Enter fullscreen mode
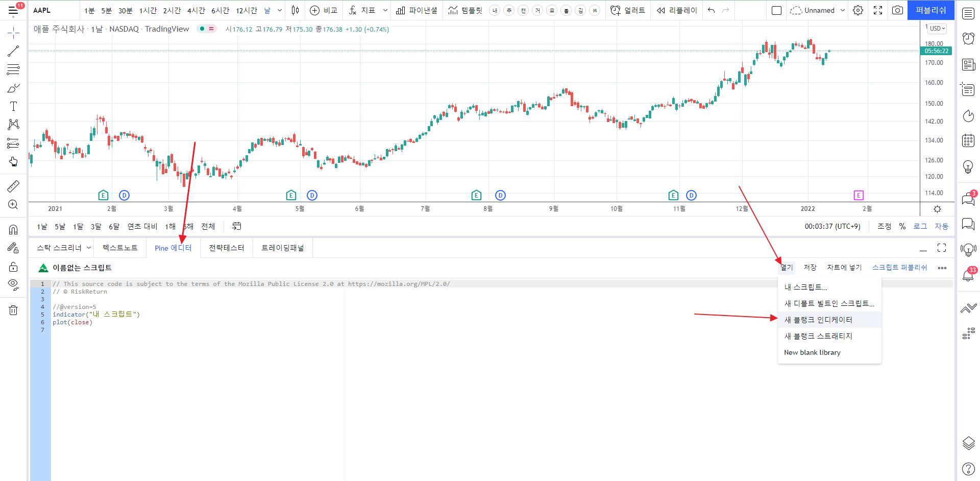The image size is (980, 481). point(878,10)
